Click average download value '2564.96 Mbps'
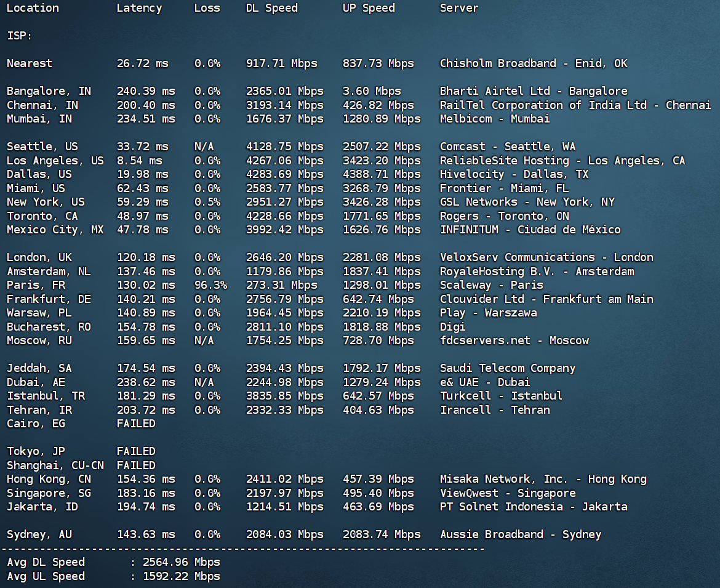 coord(182,562)
